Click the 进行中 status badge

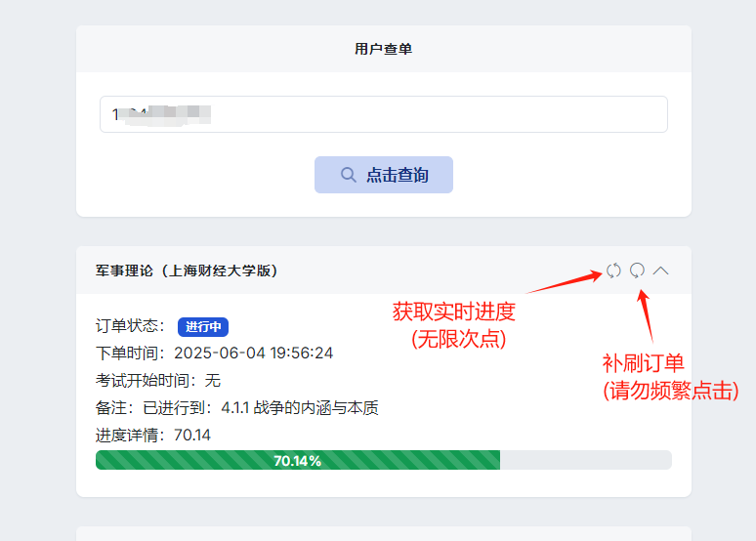coord(203,326)
